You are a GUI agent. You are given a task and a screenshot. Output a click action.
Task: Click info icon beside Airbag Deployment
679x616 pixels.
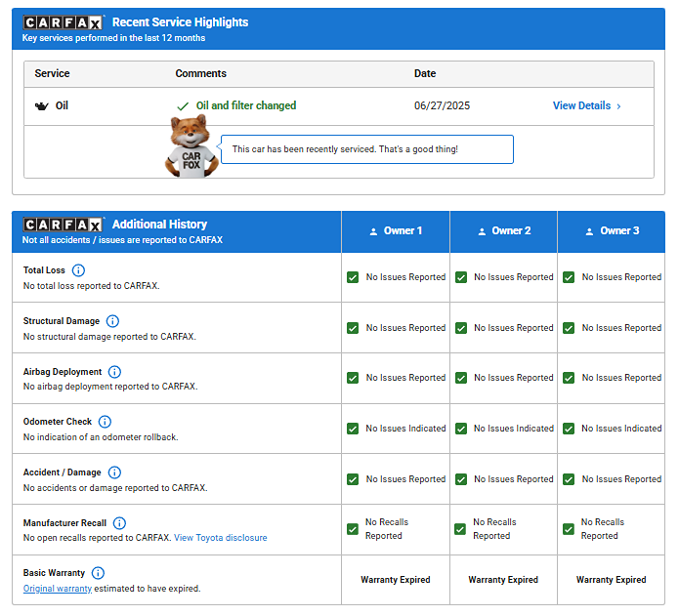click(114, 372)
